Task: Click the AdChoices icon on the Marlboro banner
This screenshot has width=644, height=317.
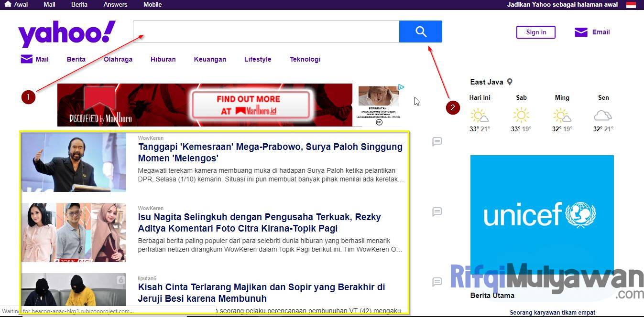Action: click(400, 87)
